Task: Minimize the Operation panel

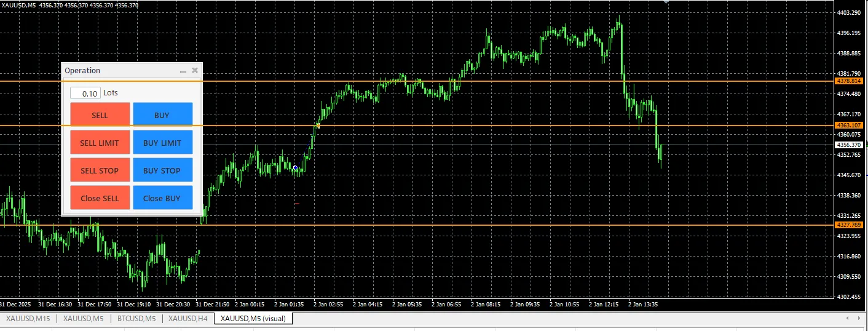Action: [x=183, y=71]
